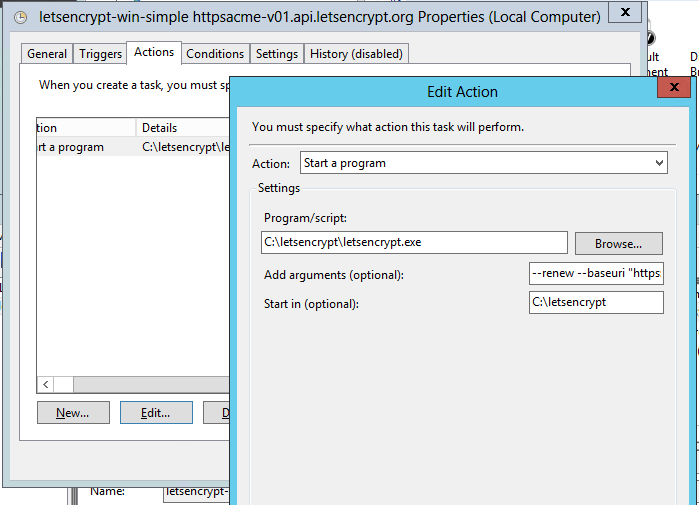The height and width of the screenshot is (505, 699).
Task: Close the task Properties window
Action: pos(625,12)
